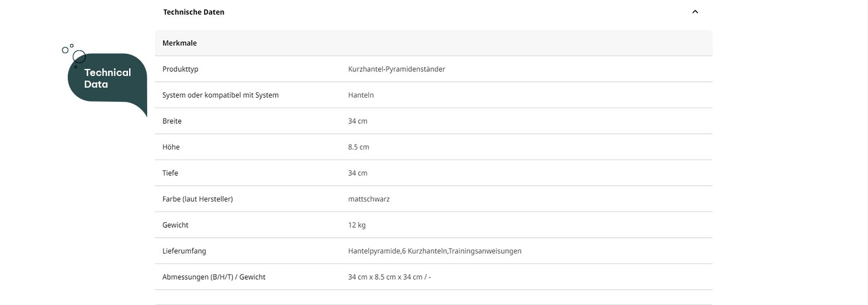Click the Lieferumfang row label
Image resolution: width=868 pixels, height=305 pixels.
point(184,251)
